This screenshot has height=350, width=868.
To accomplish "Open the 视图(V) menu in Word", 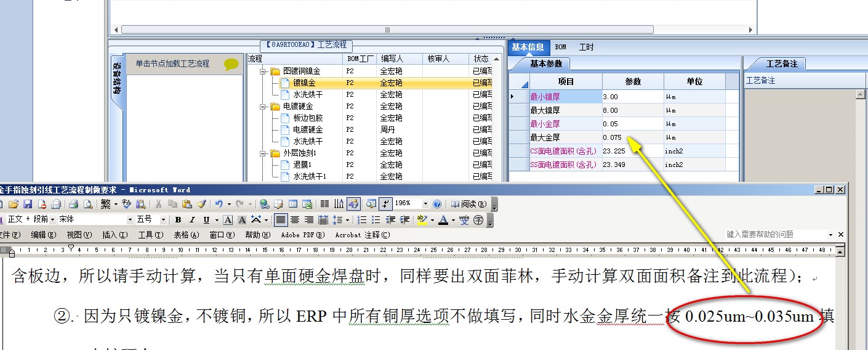I will click(79, 235).
